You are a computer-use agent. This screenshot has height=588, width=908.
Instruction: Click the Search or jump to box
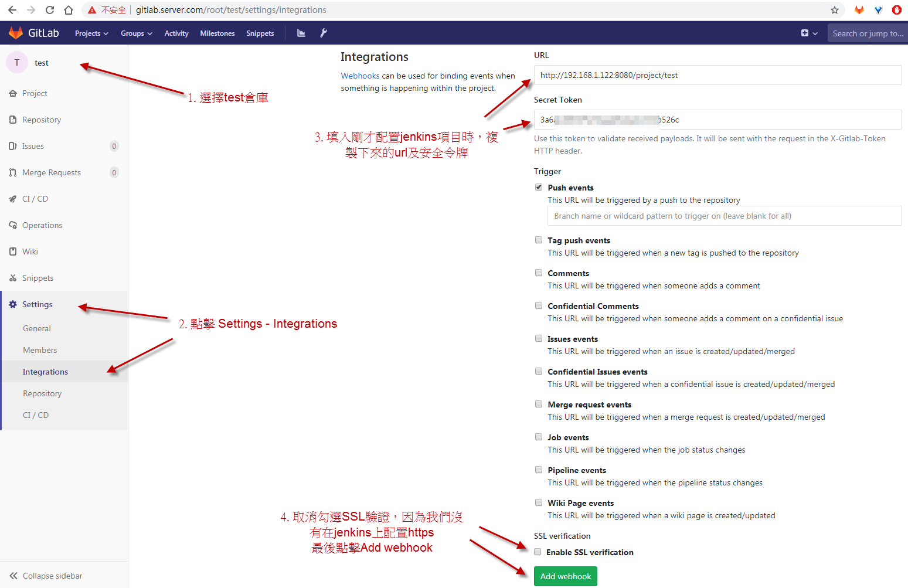coord(868,33)
